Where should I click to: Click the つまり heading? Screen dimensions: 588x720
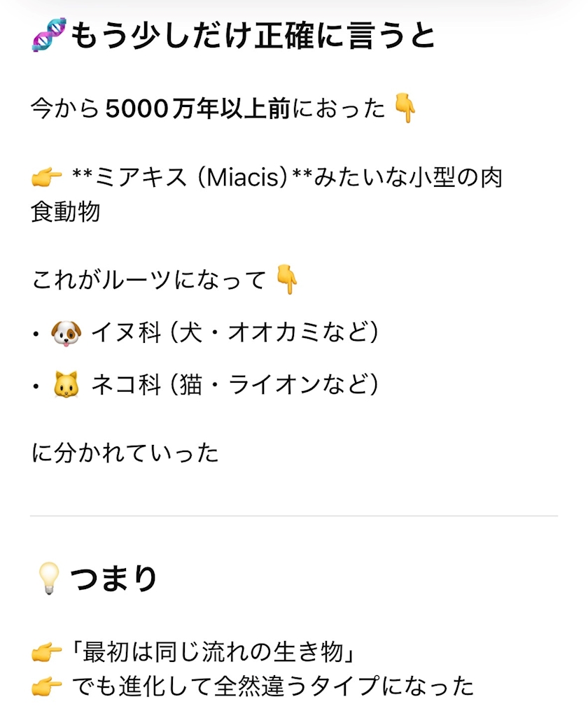(113, 580)
